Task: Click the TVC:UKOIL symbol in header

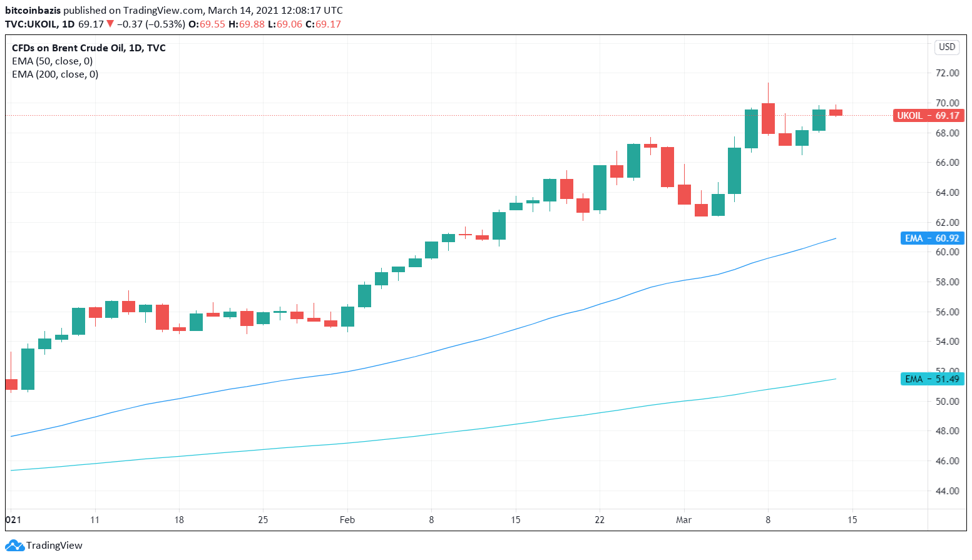Action: [x=31, y=24]
